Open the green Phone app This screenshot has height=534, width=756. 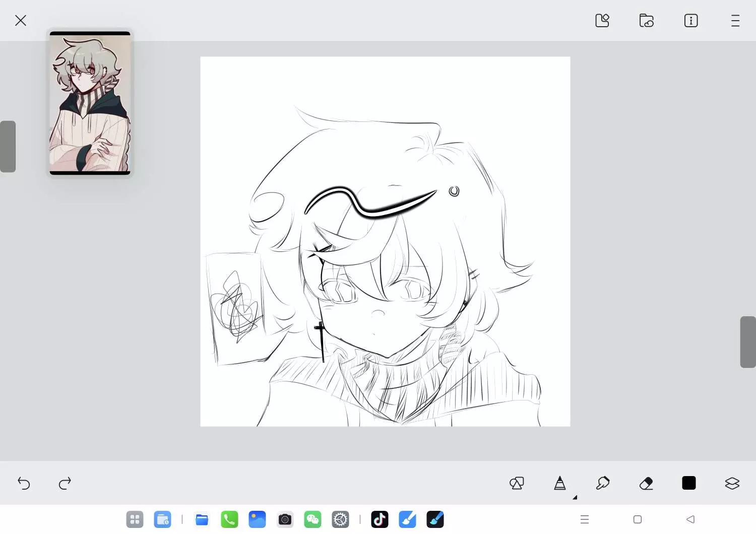coord(229,519)
